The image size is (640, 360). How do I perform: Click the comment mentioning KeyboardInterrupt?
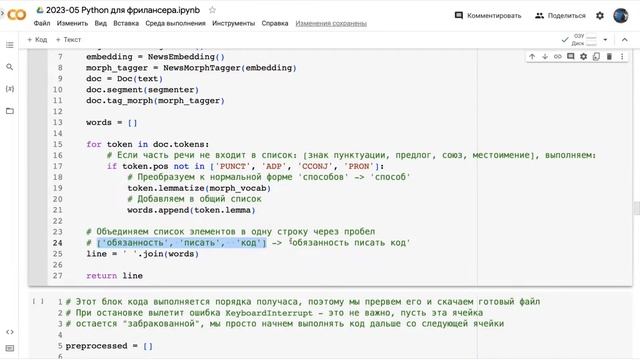tap(274, 313)
